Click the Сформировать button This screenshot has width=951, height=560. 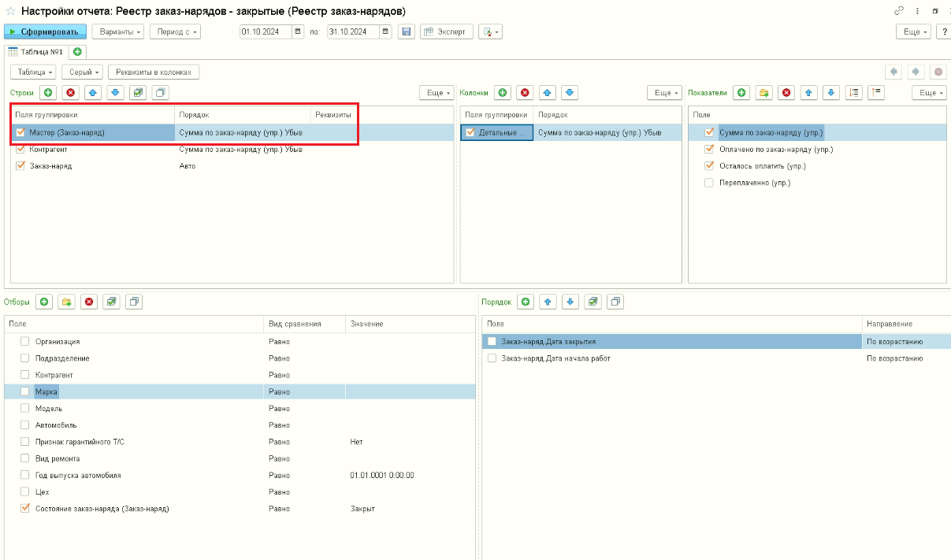pyautogui.click(x=45, y=32)
